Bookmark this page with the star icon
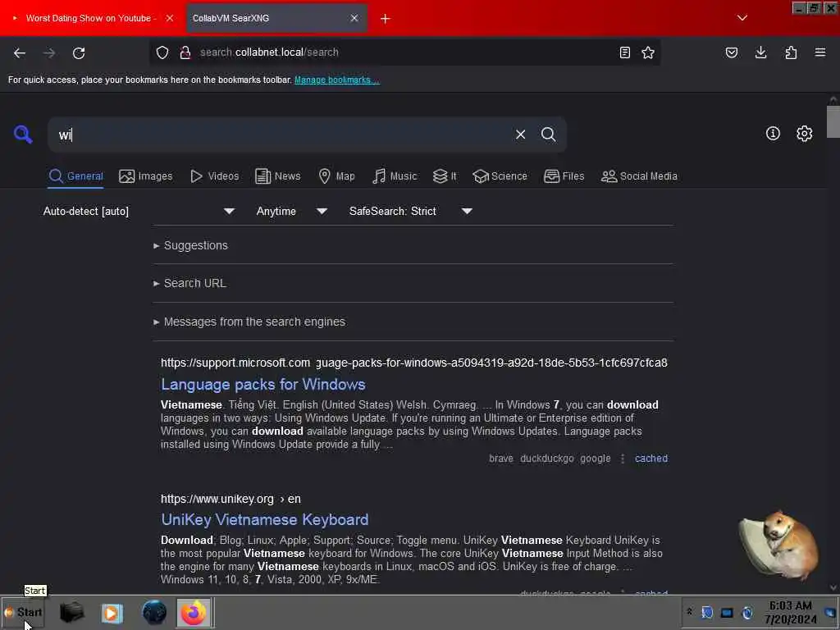Image resolution: width=840 pixels, height=630 pixels. (x=648, y=52)
